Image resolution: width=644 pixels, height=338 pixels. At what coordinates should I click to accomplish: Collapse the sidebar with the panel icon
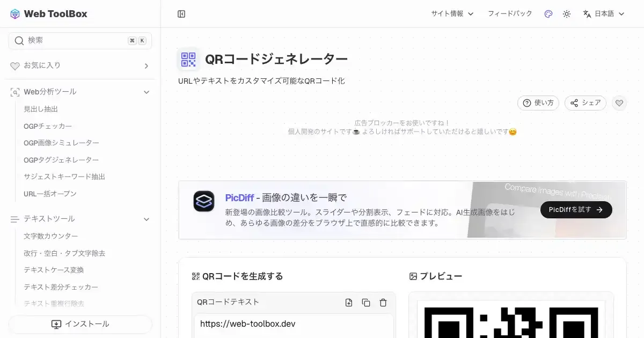tap(181, 14)
